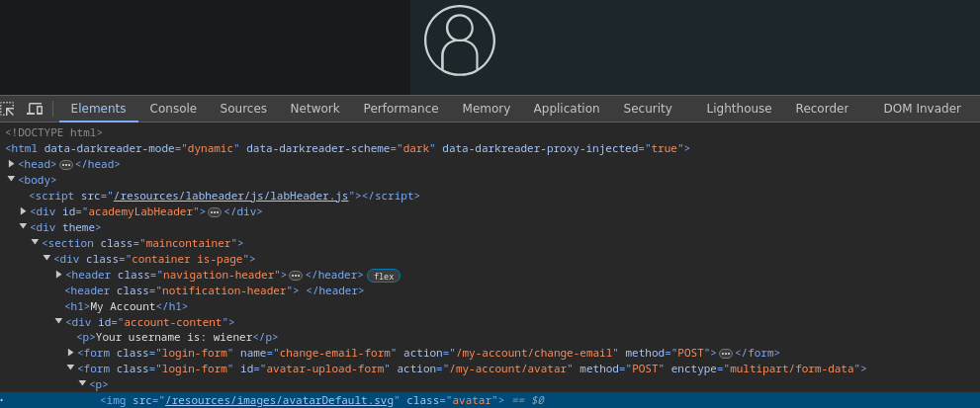Collapse the maincontainer section node
The height and width of the screenshot is (408, 980).
click(35, 242)
